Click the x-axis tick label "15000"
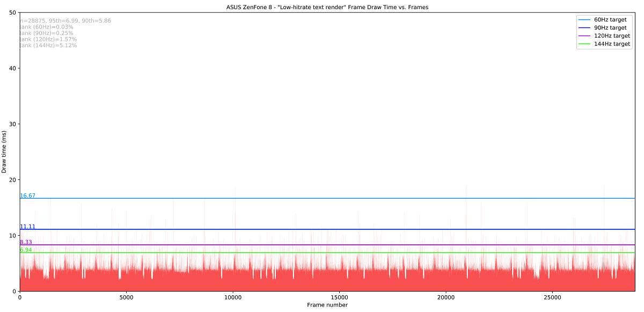The width and height of the screenshot is (644, 312). [339, 297]
